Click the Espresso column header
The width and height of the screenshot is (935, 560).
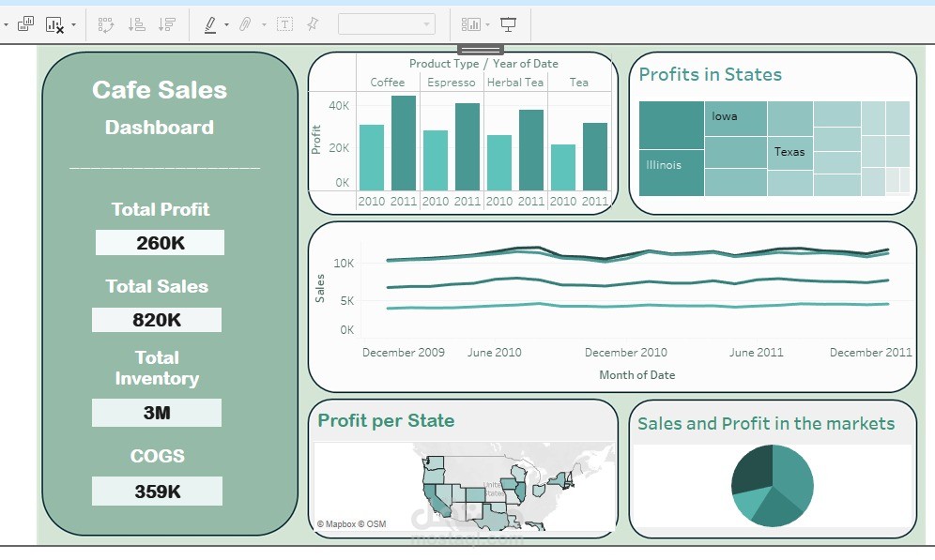coord(452,83)
